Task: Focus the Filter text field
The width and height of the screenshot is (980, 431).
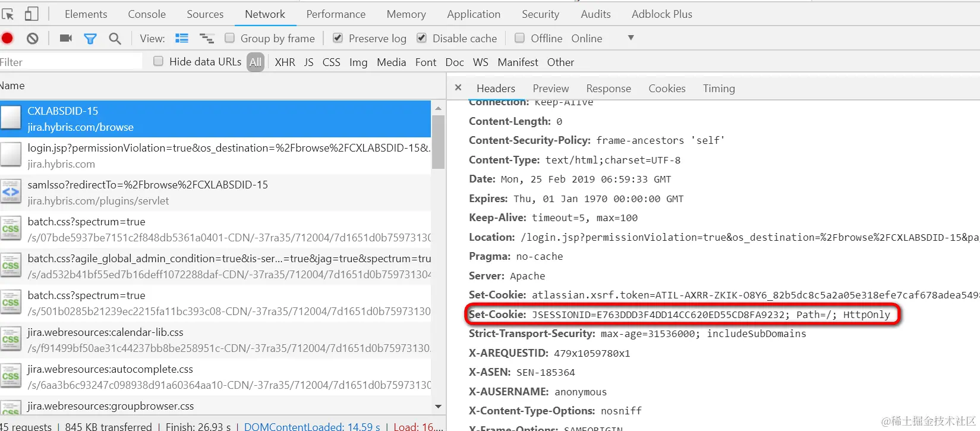Action: click(71, 62)
